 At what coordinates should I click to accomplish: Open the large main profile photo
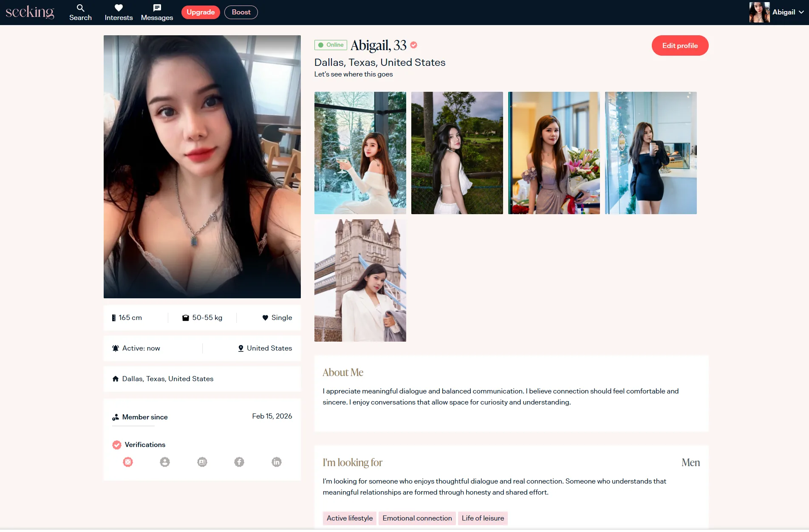[x=202, y=167]
